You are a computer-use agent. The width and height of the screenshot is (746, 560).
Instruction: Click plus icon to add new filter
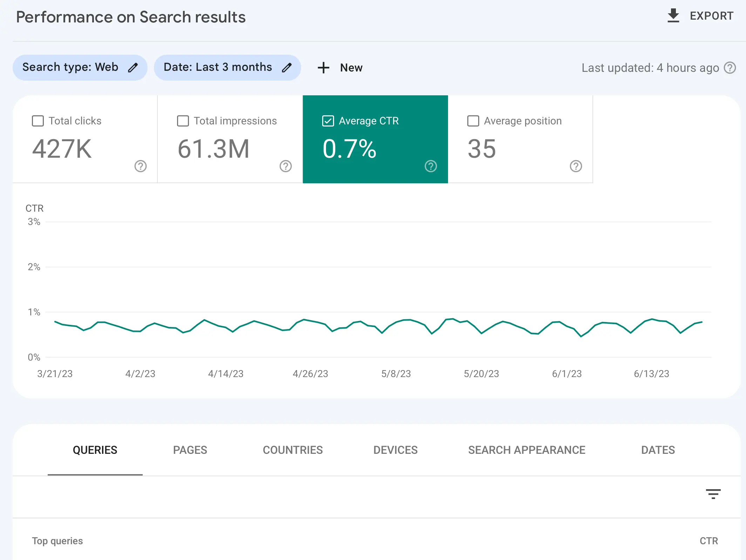(x=323, y=68)
